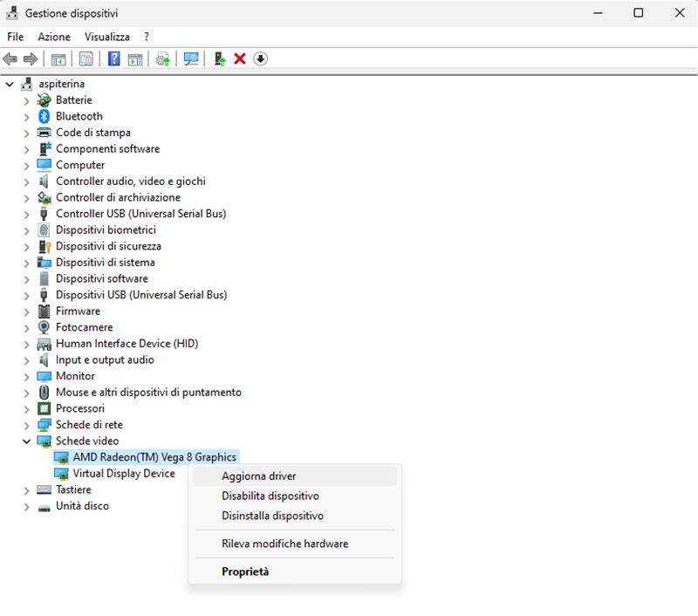Click the back arrow in toolbar
Image resolution: width=698 pixels, height=616 pixels.
pyautogui.click(x=10, y=59)
